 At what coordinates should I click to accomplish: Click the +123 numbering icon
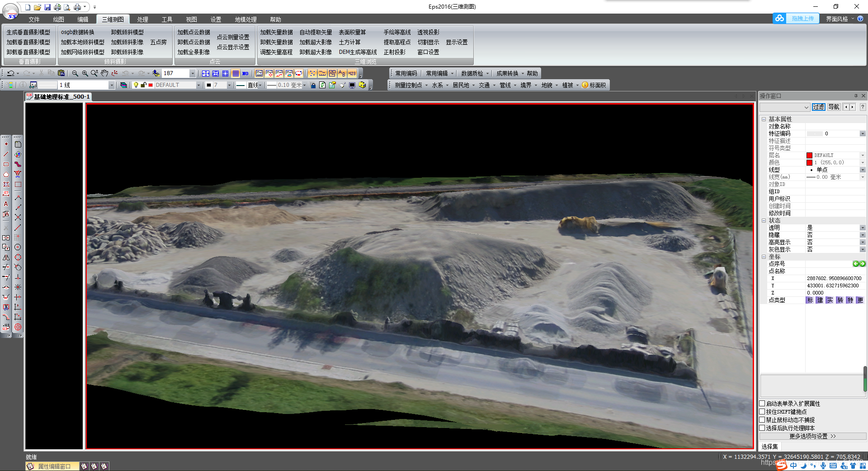pyautogui.click(x=352, y=73)
